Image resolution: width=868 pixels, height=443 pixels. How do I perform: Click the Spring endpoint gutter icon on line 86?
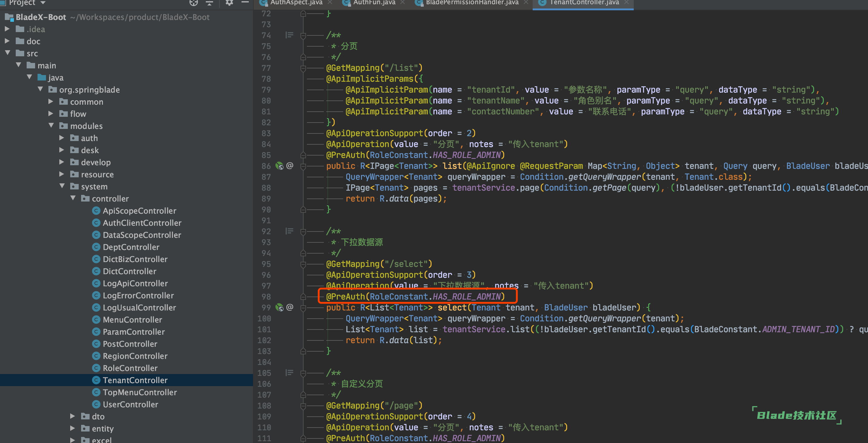(x=279, y=166)
